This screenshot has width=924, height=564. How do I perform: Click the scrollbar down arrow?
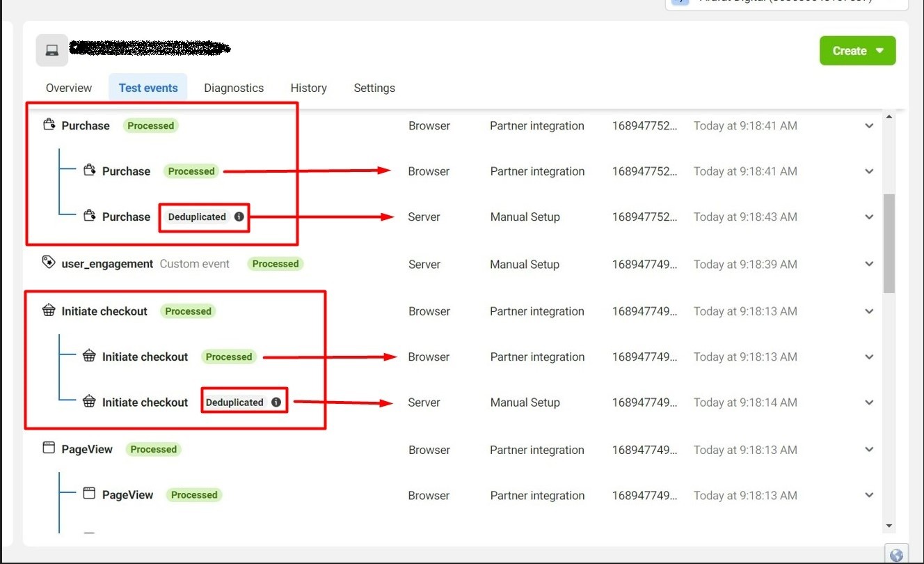889,526
